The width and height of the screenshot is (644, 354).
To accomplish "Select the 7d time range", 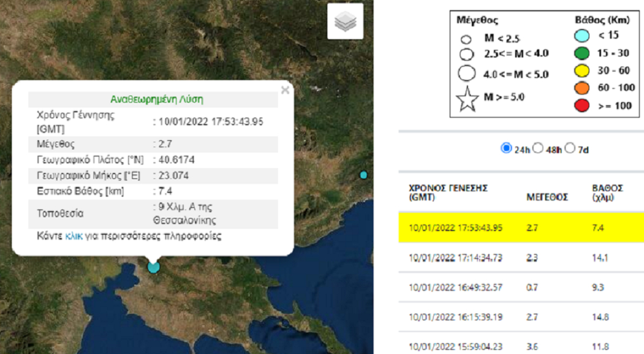I will [570, 149].
